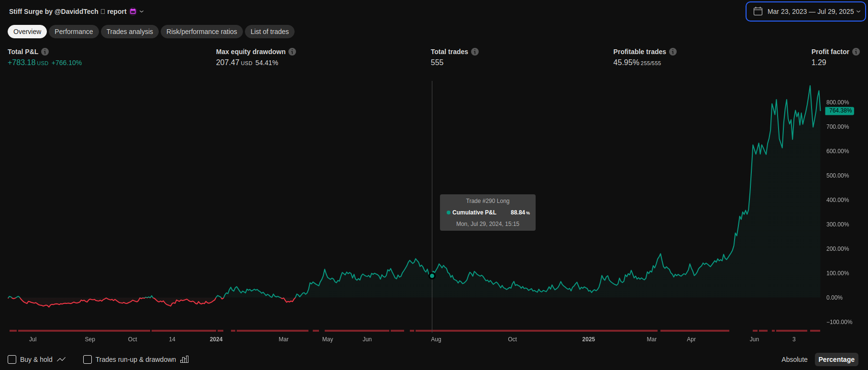The width and height of the screenshot is (868, 370).
Task: Go to Risk/performance ratios tab
Action: (201, 32)
